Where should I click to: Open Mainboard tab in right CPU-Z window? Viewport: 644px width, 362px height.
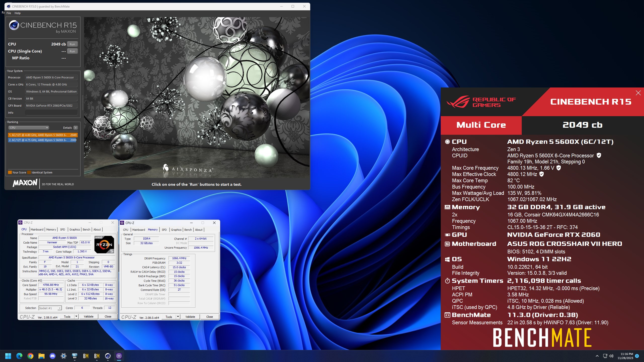pyautogui.click(x=139, y=230)
